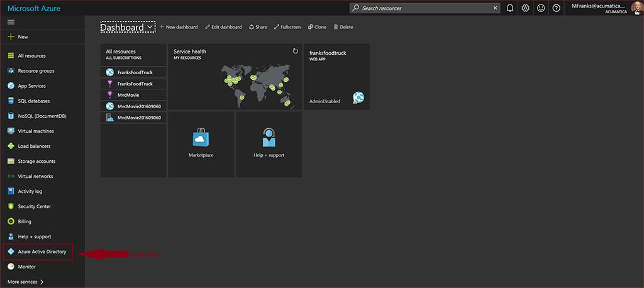Select Storage accounts label in sidebar
This screenshot has width=644, height=288.
[x=36, y=161]
